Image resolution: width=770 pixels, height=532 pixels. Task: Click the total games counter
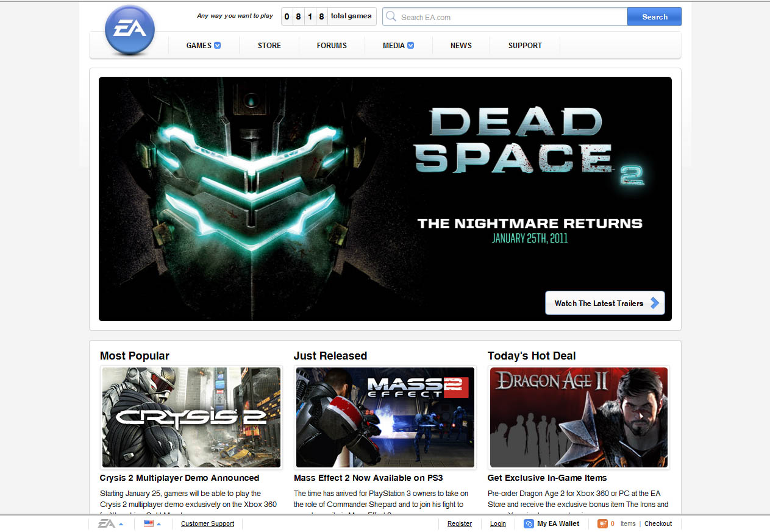(329, 16)
